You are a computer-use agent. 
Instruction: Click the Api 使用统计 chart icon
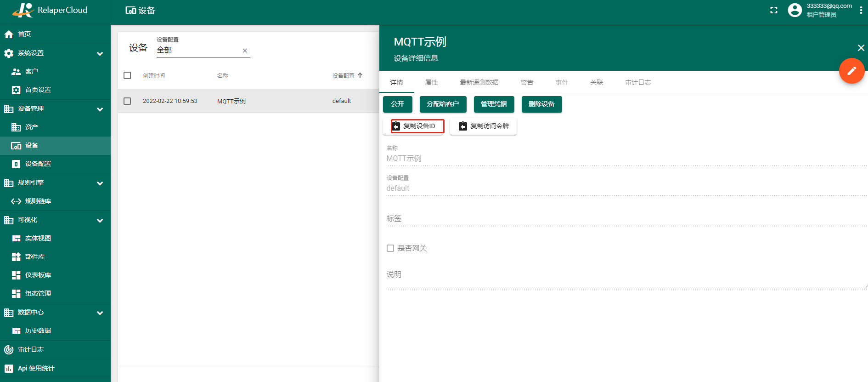click(x=9, y=368)
